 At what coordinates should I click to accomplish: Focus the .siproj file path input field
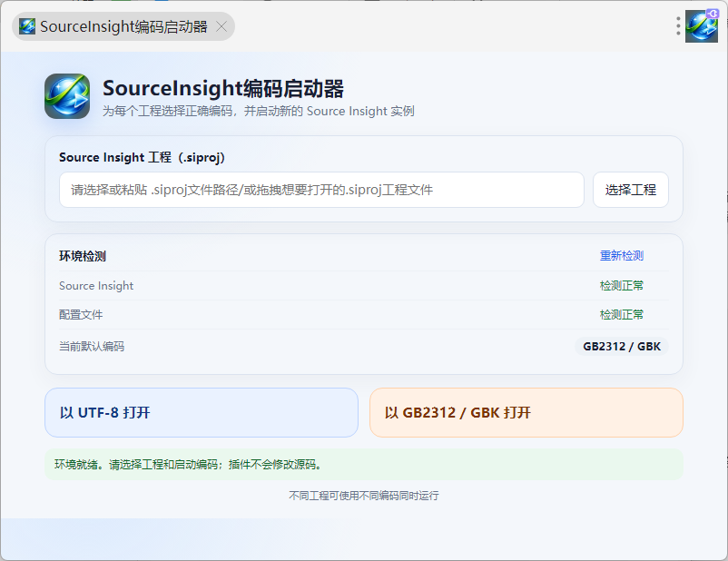[x=321, y=190]
